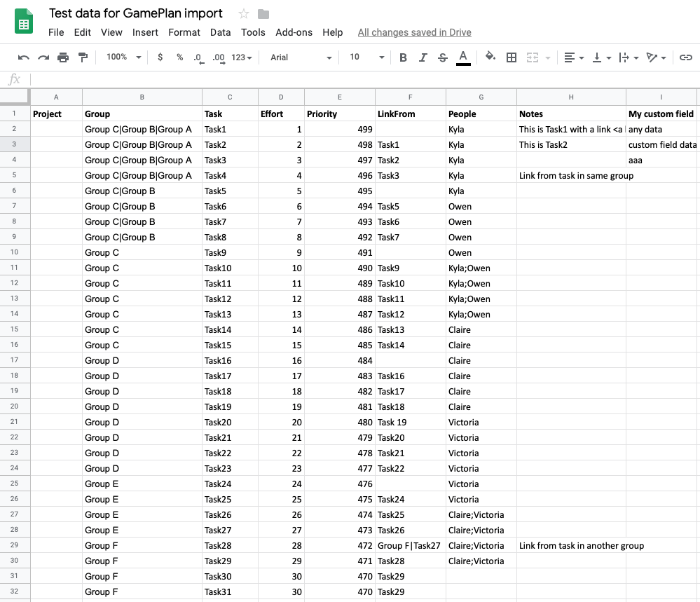Screen dimensions: 700x602
Task: Open the Arial font family dropdown
Action: click(x=301, y=57)
